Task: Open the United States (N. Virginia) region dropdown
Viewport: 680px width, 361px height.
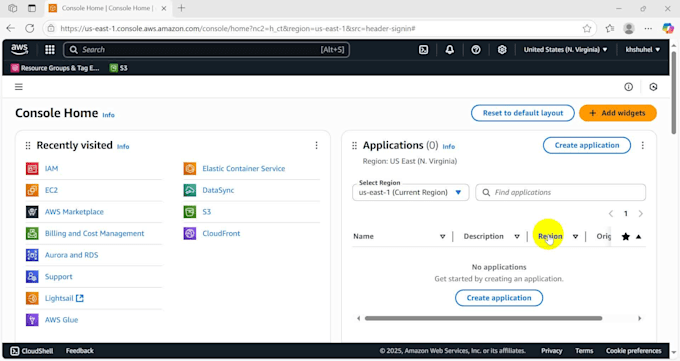Action: pos(566,49)
